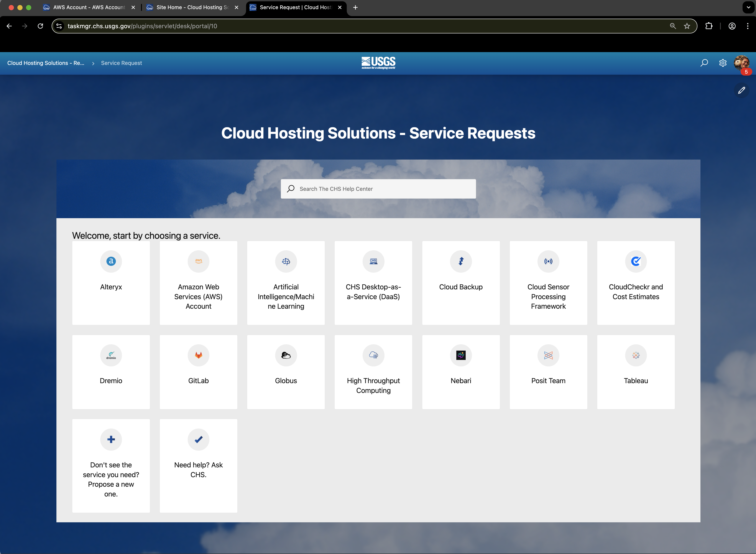This screenshot has width=756, height=554.
Task: Open the GitLab card label
Action: pyautogui.click(x=199, y=381)
